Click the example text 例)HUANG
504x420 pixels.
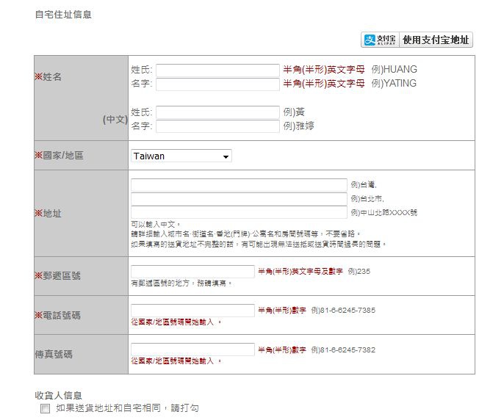[x=394, y=70]
